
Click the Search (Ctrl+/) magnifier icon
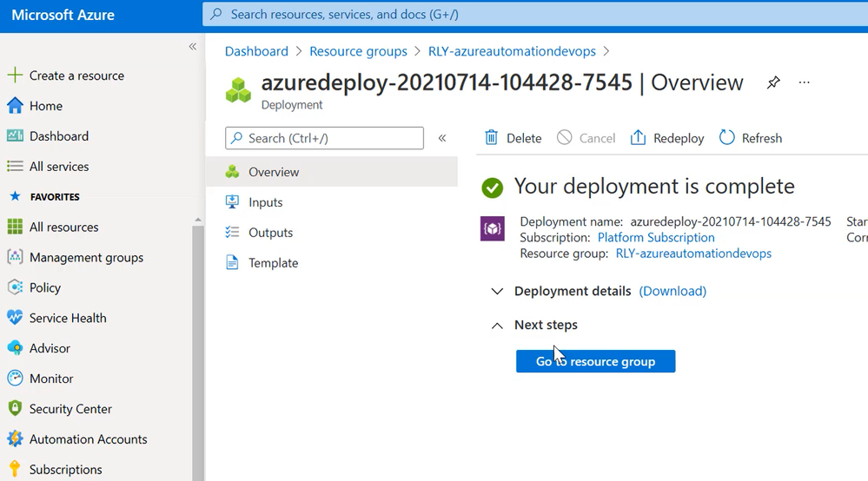coord(237,138)
